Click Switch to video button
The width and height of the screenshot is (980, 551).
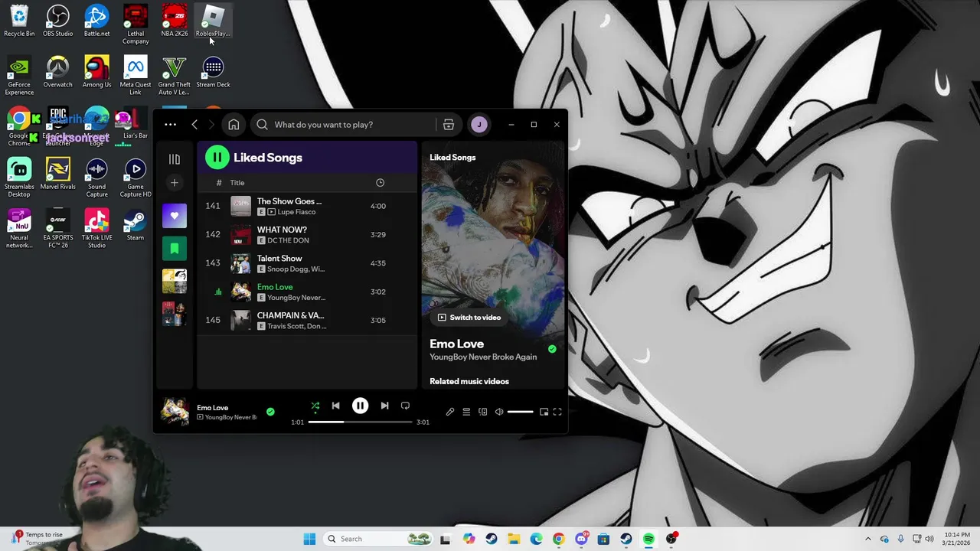click(x=469, y=318)
